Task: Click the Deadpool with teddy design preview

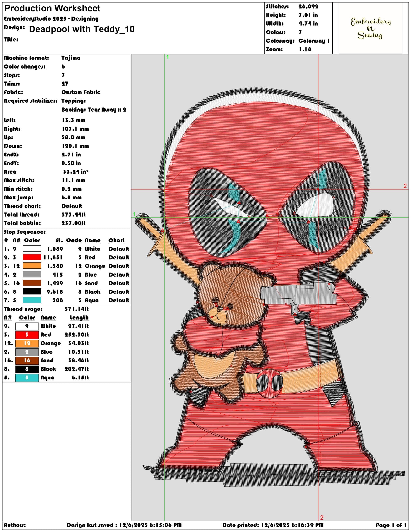Action: click(x=270, y=287)
